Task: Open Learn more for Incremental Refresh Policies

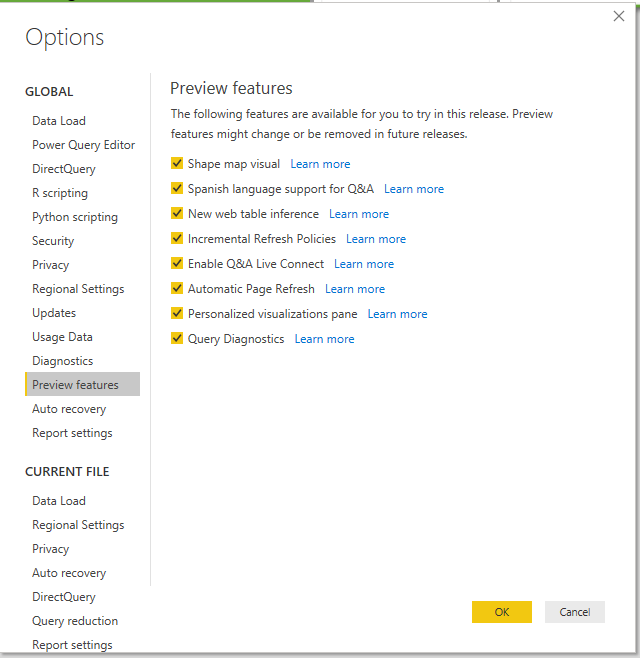Action: (x=376, y=239)
